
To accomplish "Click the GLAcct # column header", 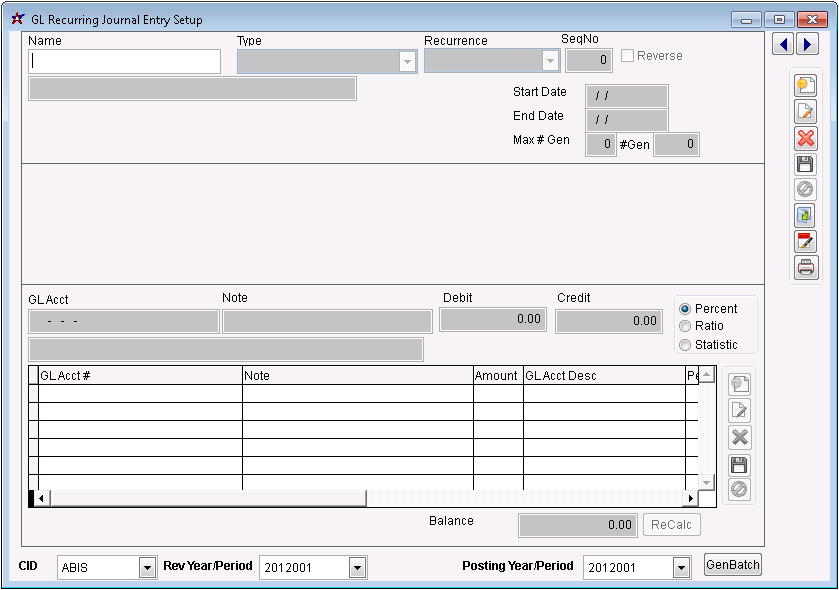I will pos(140,376).
